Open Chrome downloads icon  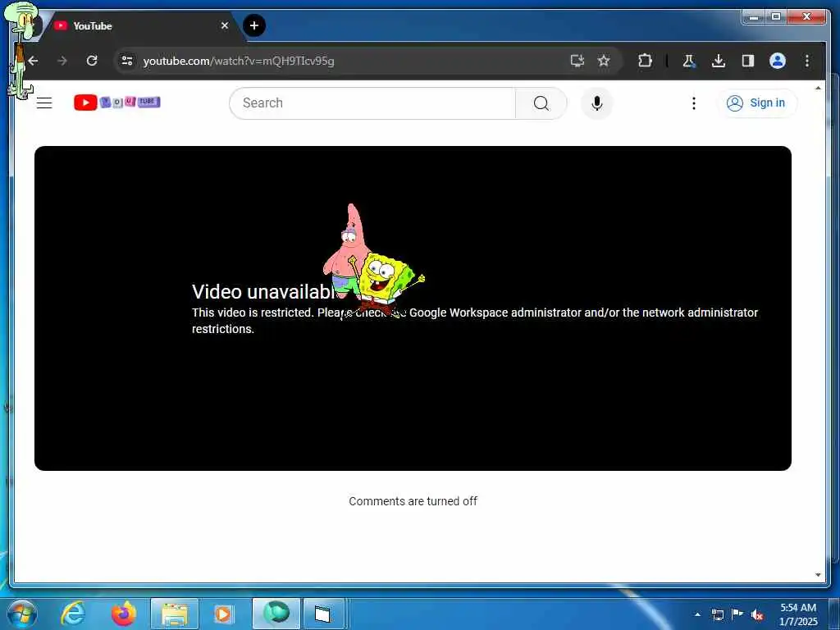pyautogui.click(x=719, y=61)
